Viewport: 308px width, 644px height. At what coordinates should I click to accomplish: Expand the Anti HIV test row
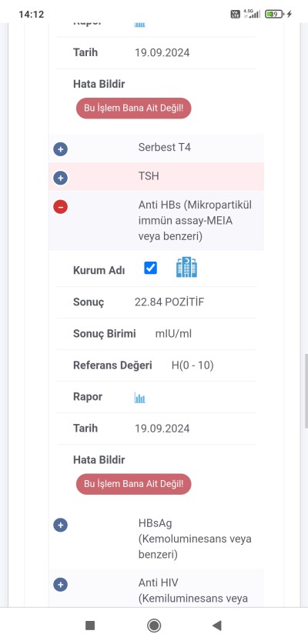pos(61,585)
